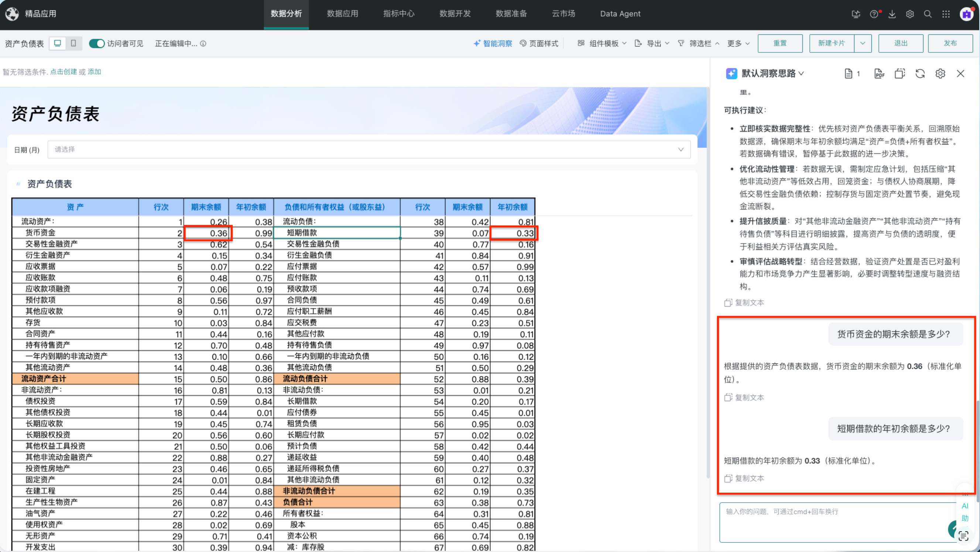
Task: Switch to 数据应用 tab
Action: pos(342,14)
